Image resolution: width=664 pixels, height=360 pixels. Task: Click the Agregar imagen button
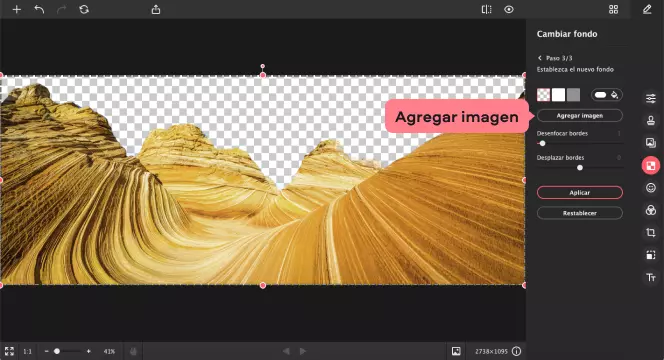580,116
